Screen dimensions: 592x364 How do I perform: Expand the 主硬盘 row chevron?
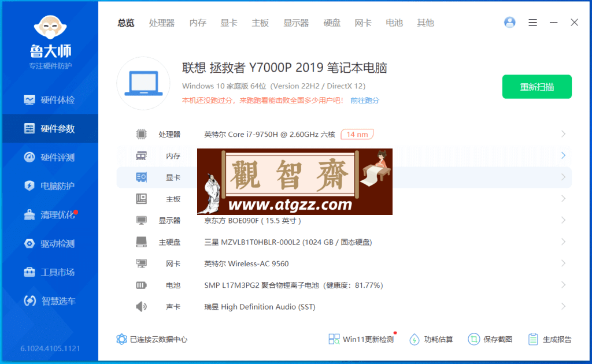(563, 242)
